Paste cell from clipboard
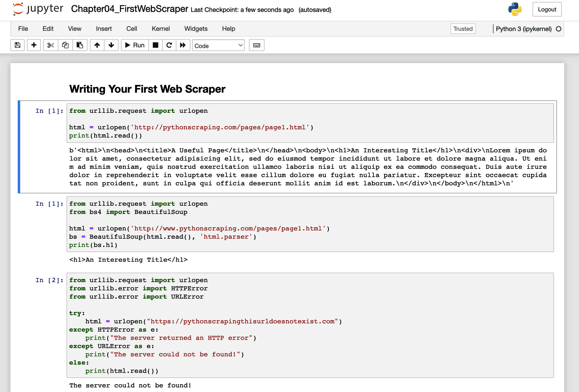Image resolution: width=579 pixels, height=392 pixels. [x=80, y=45]
